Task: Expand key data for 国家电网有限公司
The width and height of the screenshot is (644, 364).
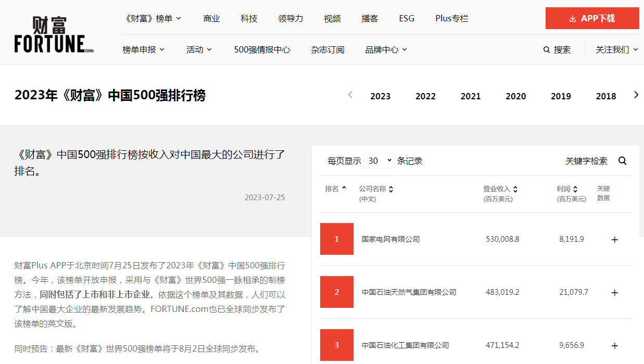Action: (x=614, y=240)
